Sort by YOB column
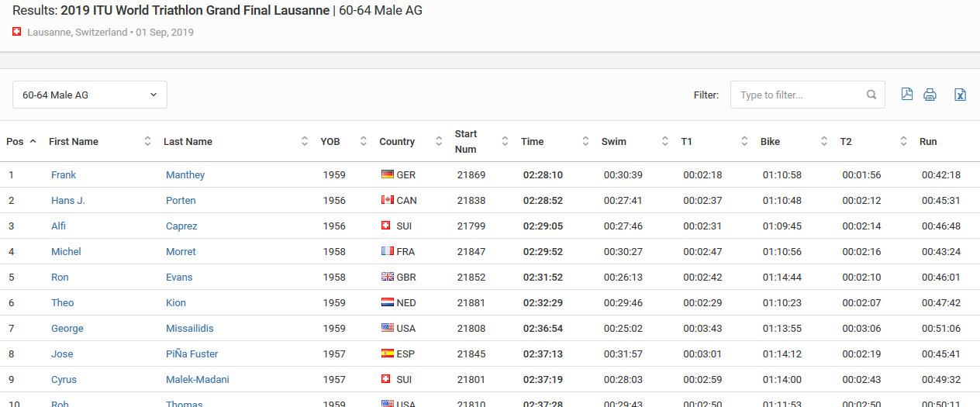 coord(343,141)
